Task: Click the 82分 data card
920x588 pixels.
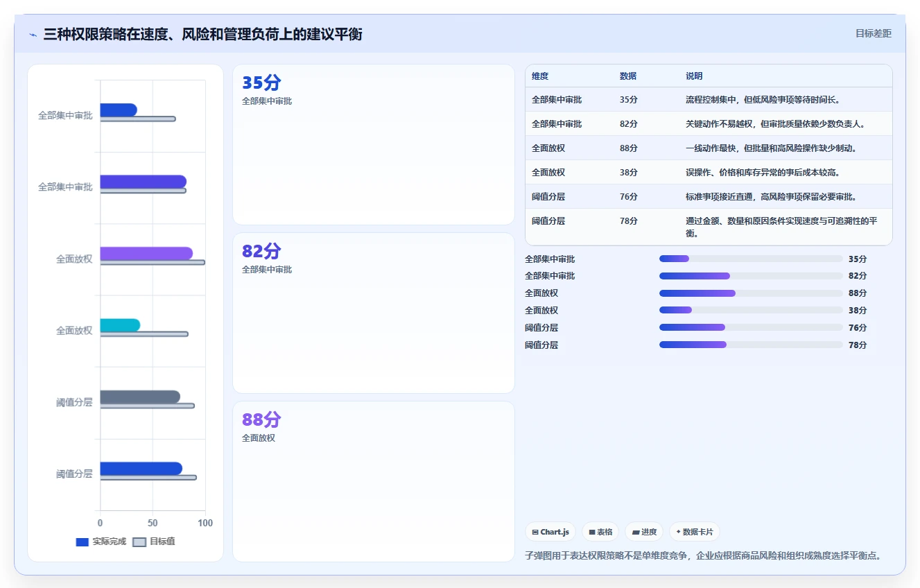Action: pyautogui.click(x=374, y=313)
